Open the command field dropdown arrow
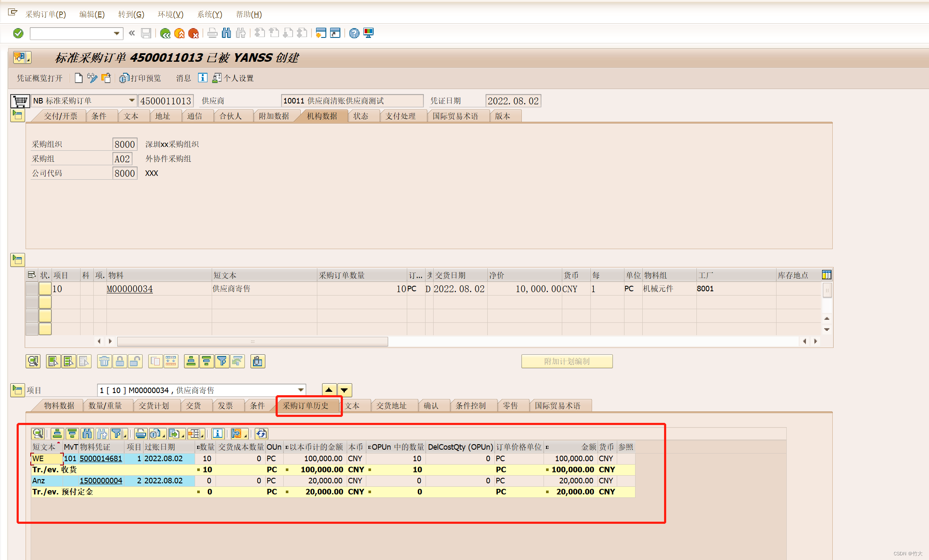Viewport: 929px width, 560px height. coord(116,33)
